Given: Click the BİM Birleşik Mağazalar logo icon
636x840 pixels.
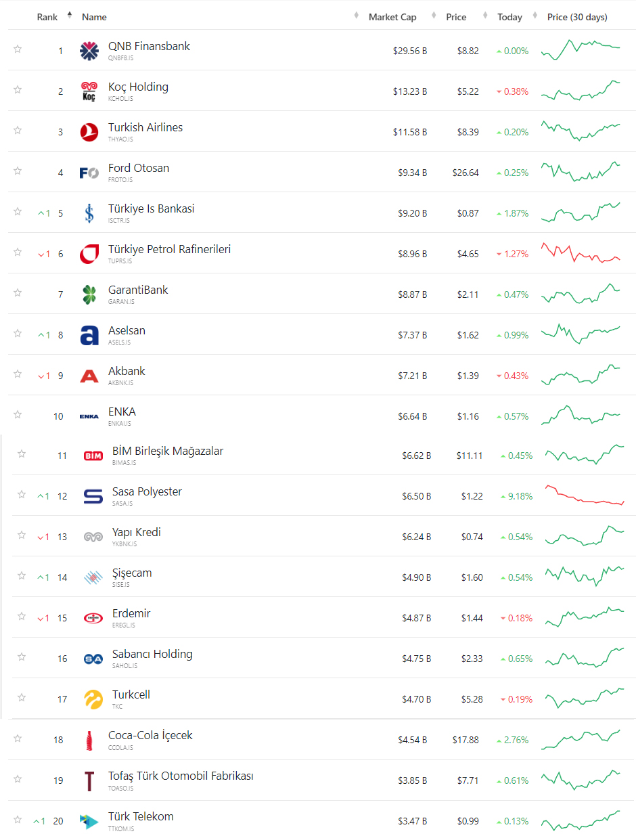Looking at the screenshot, I should coord(93,456).
